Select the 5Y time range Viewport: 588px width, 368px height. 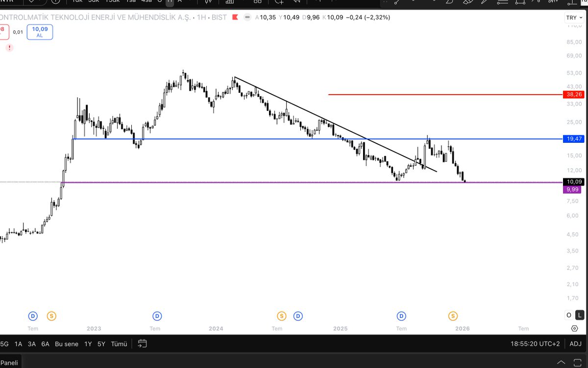pos(101,344)
